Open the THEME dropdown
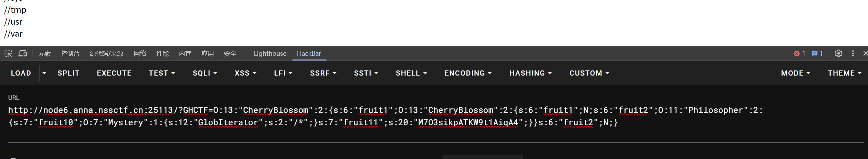The width and height of the screenshot is (868, 159). 844,73
